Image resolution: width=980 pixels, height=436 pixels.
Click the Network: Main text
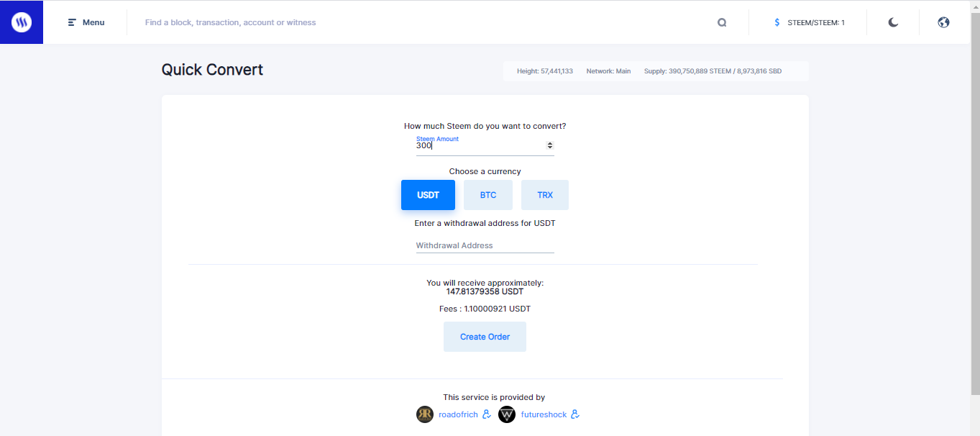click(608, 71)
